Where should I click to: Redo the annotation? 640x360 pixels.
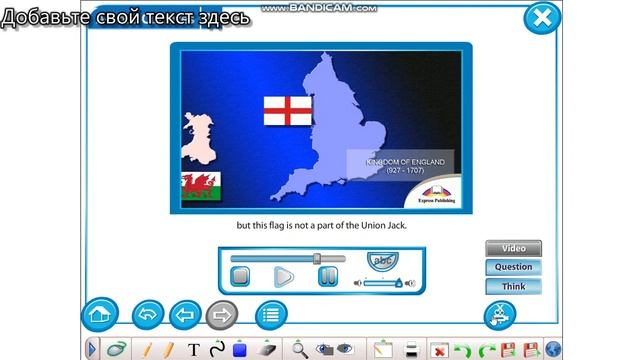click(486, 351)
